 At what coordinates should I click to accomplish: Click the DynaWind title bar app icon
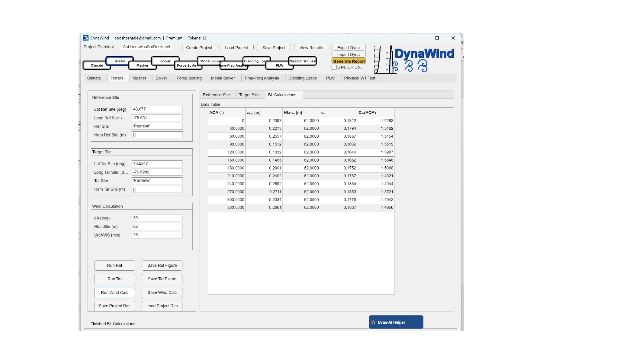[86, 38]
